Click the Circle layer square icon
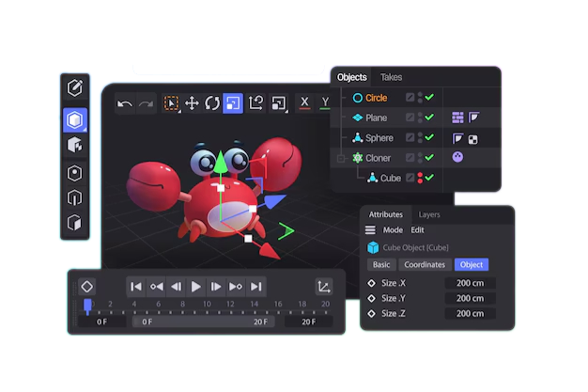Viewport: 588px width, 392px height. (410, 98)
